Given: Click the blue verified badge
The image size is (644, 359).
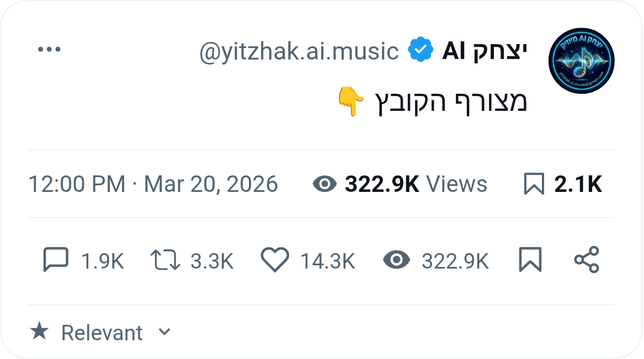Looking at the screenshot, I should pos(421,50).
